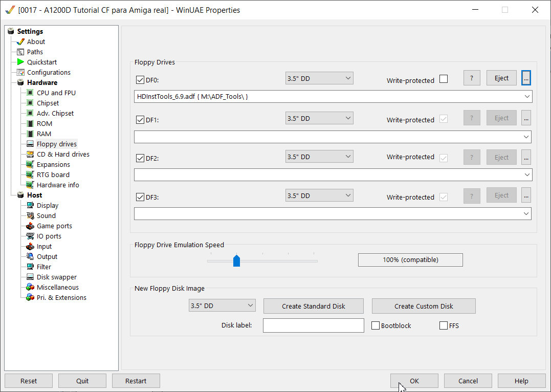Click the Output icon
Viewport: 551px width, 392px height.
pyautogui.click(x=30, y=256)
